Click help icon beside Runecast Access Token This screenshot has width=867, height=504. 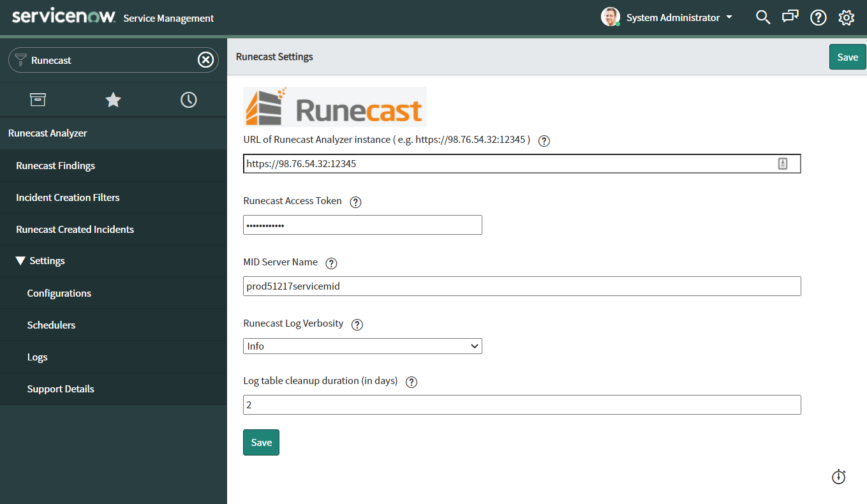(355, 202)
